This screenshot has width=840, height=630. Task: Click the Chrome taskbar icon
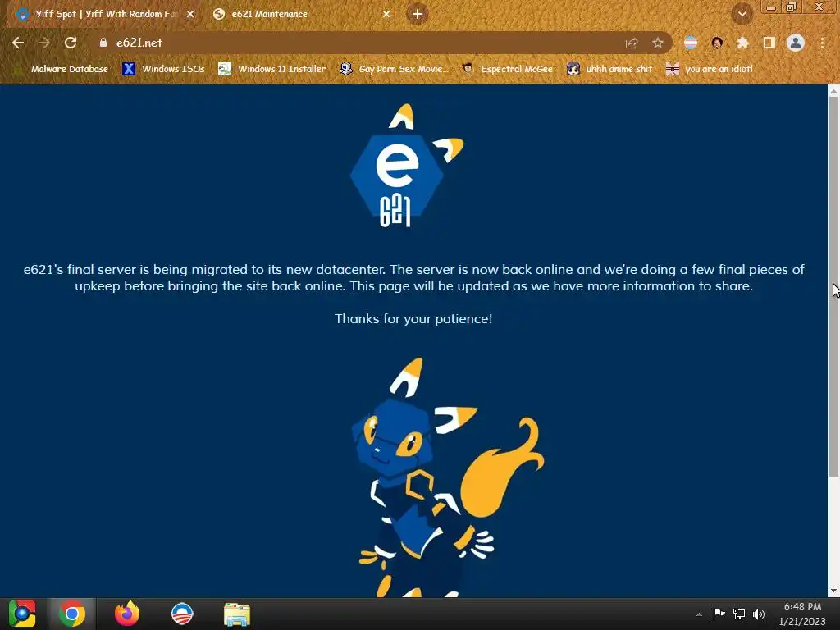pos(72,614)
